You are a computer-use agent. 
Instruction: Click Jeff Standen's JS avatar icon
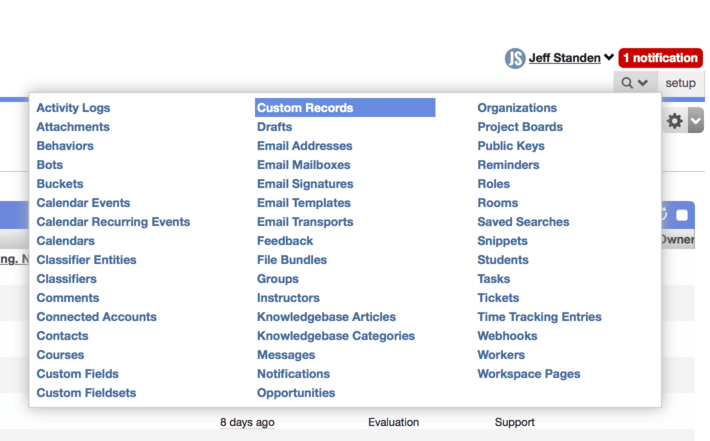(x=515, y=58)
